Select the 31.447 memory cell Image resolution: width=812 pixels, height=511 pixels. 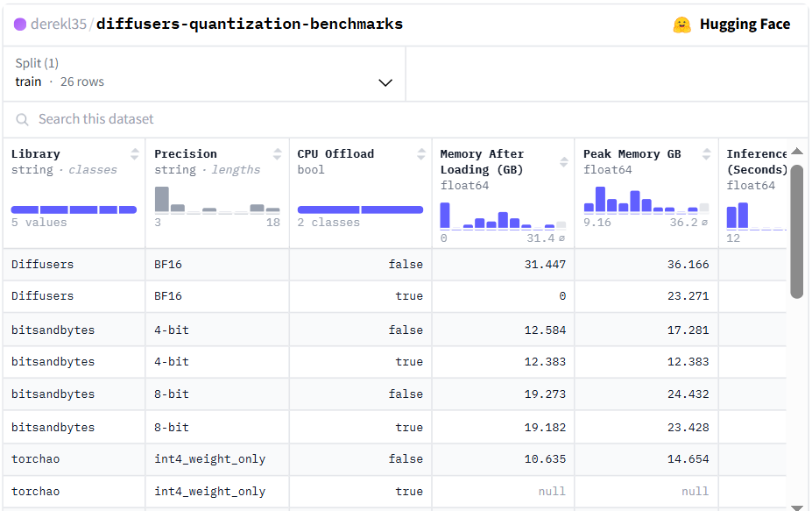[504, 265]
